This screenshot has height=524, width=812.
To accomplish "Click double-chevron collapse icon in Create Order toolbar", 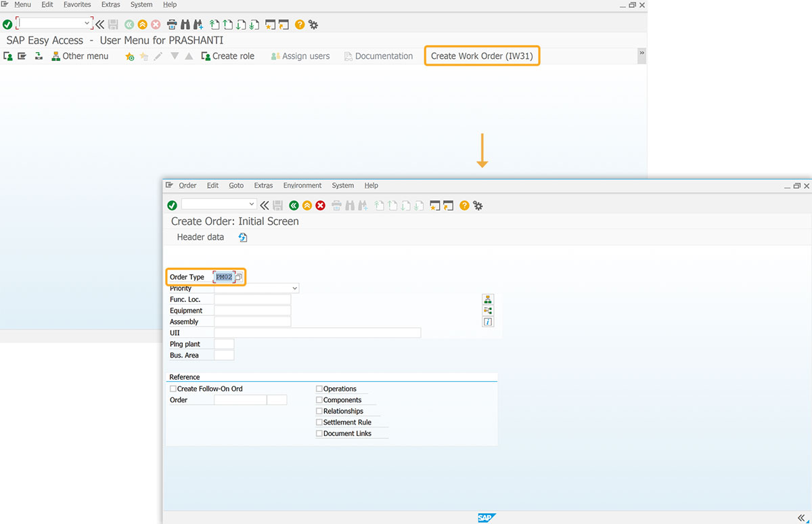I will pyautogui.click(x=264, y=205).
